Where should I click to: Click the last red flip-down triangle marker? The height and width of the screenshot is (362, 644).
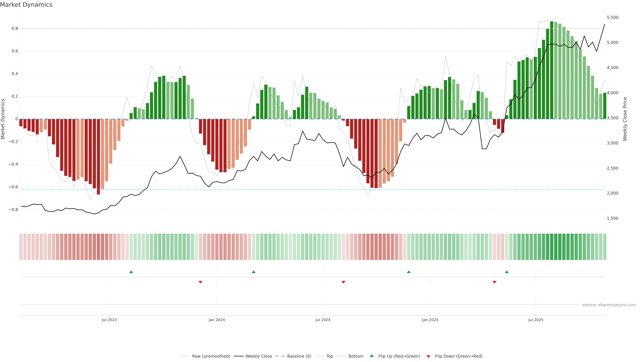pyautogui.click(x=494, y=282)
